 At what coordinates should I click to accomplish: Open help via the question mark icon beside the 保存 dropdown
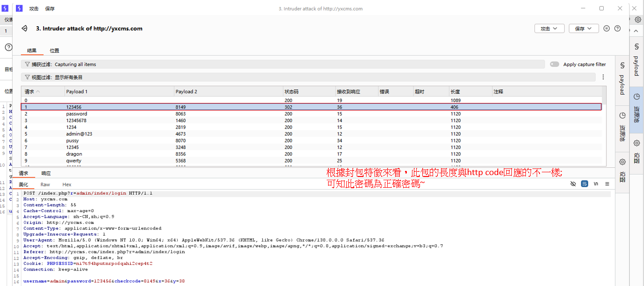(x=617, y=29)
